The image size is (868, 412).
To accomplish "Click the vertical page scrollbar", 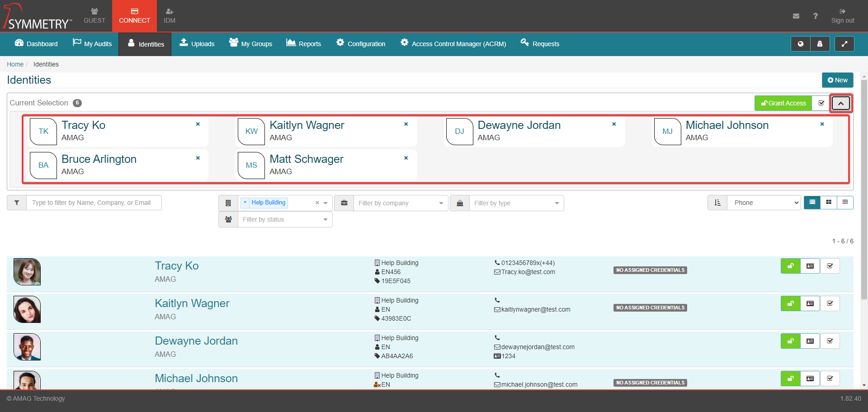I will (x=864, y=190).
